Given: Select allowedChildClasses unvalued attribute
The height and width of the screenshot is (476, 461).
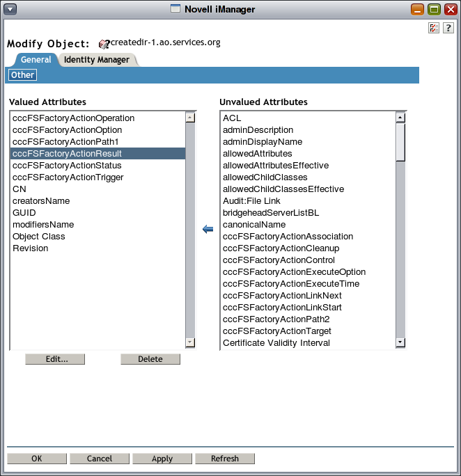Looking at the screenshot, I should [308, 177].
